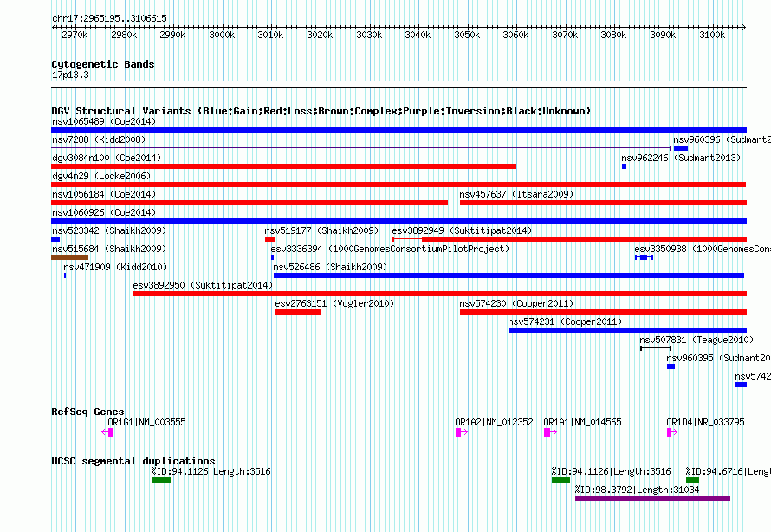Click the nsv960395 blue block
This screenshot has width=771, height=532.
(x=671, y=367)
